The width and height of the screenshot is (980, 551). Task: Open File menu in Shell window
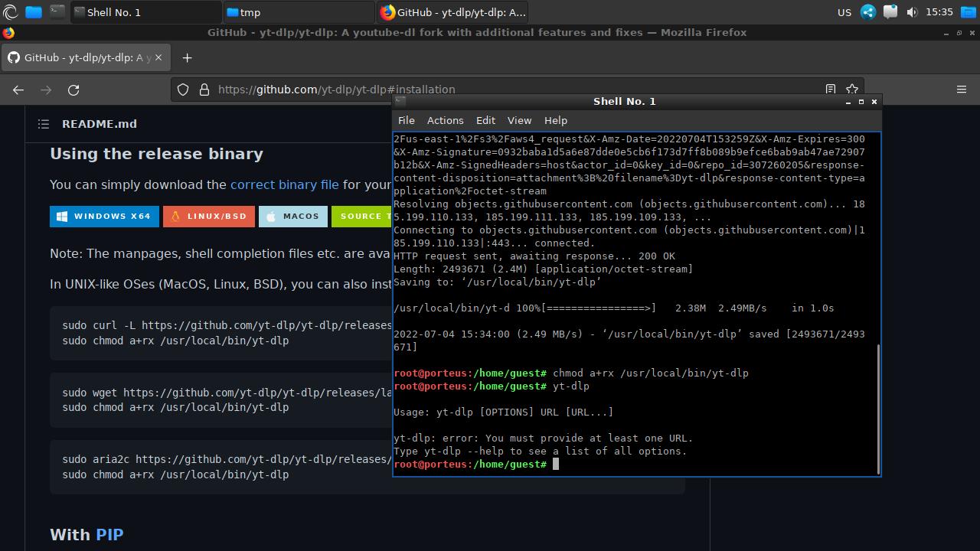click(407, 120)
